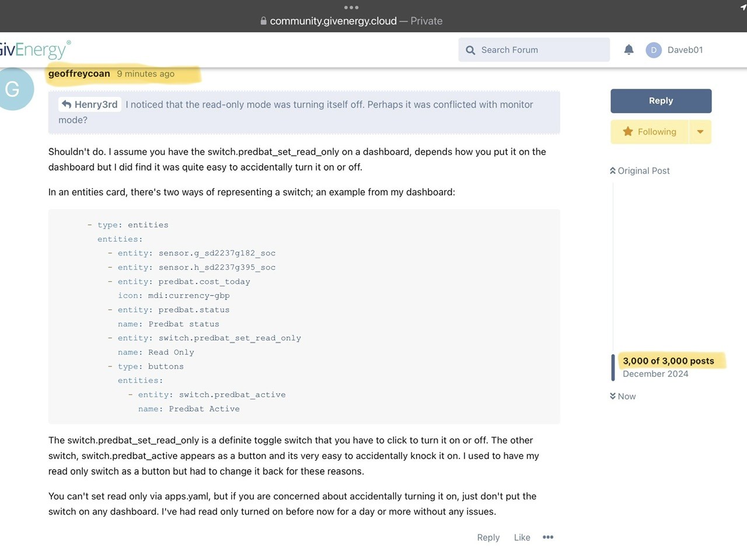This screenshot has width=747, height=560.
Task: Click the reply arrow beside Henry3rd
Action: point(67,104)
